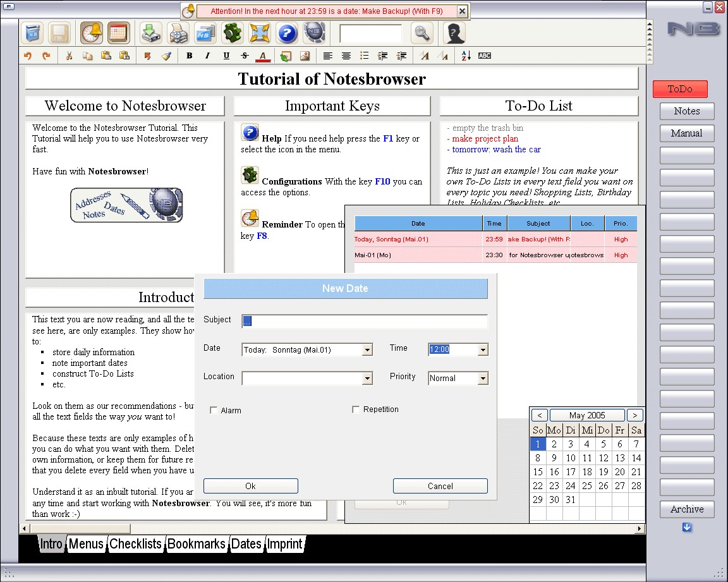Apply bold formatting with the B icon
Screen dimensions: 728x582
[x=189, y=56]
